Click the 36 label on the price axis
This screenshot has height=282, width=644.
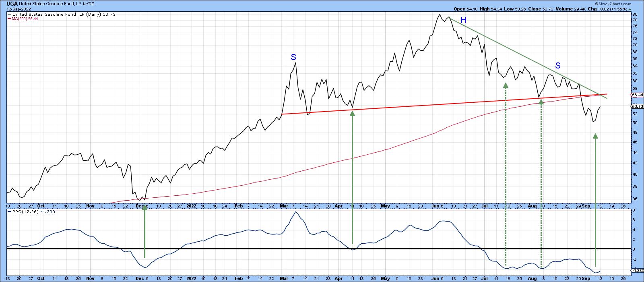point(634,199)
